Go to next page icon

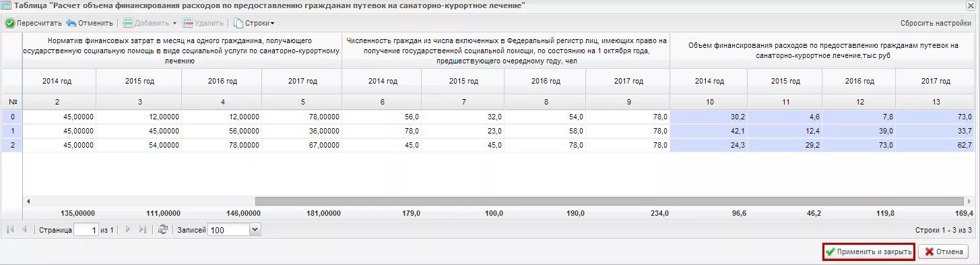(128, 230)
